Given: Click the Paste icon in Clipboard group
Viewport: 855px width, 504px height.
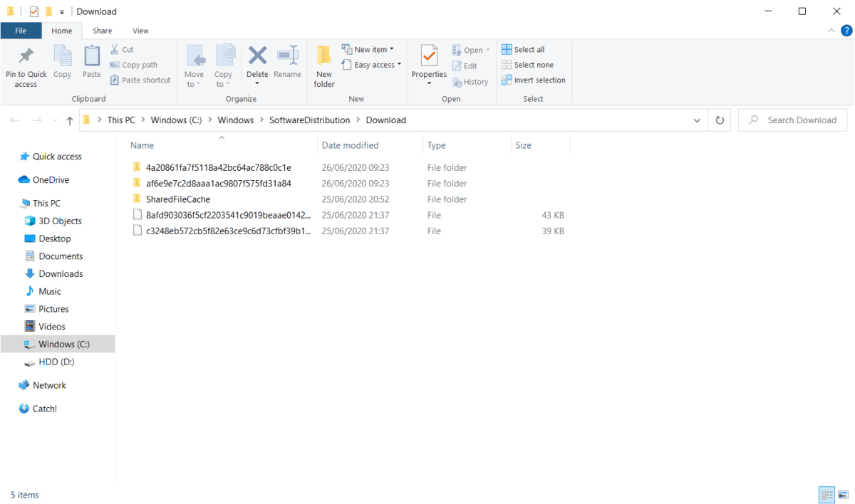Looking at the screenshot, I should 92,57.
